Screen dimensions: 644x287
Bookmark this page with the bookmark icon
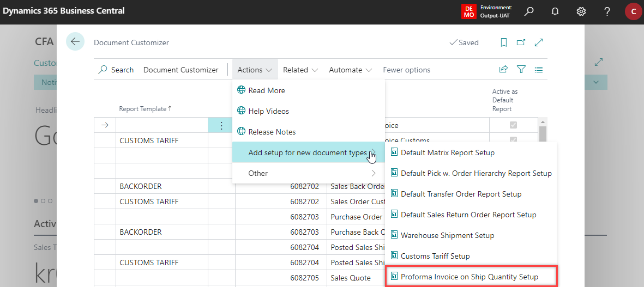[x=504, y=42]
